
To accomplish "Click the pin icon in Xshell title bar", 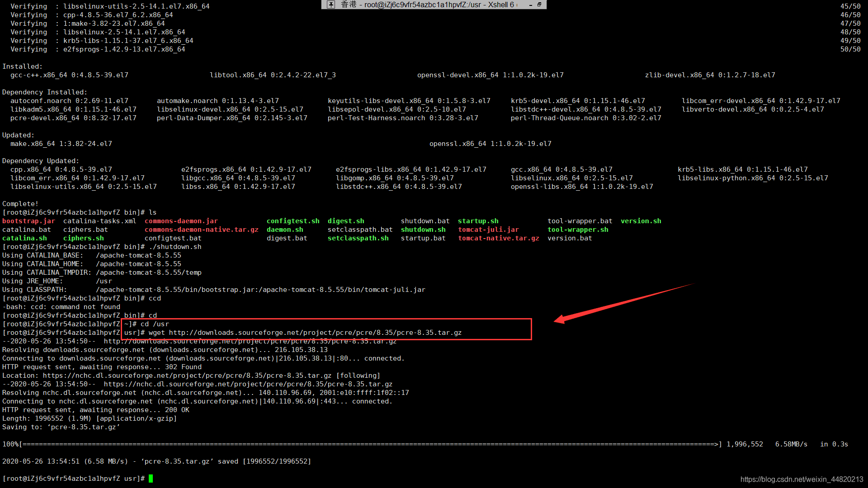I will tap(331, 5).
